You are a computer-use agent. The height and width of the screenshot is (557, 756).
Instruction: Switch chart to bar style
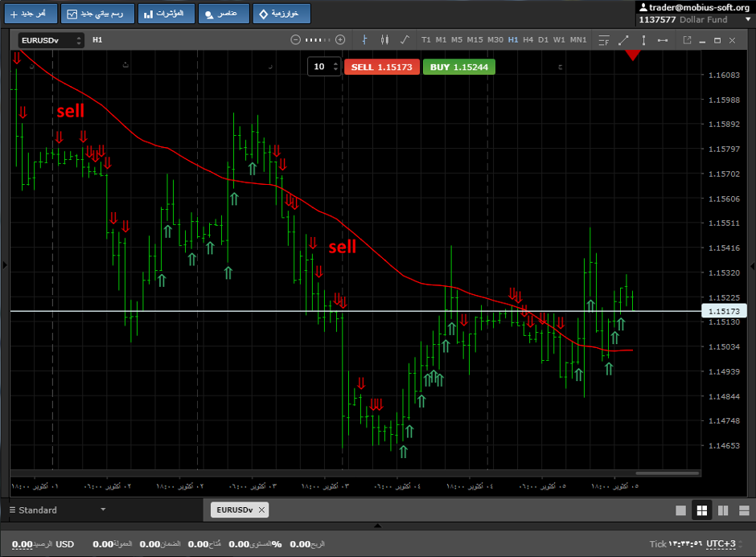tap(364, 39)
